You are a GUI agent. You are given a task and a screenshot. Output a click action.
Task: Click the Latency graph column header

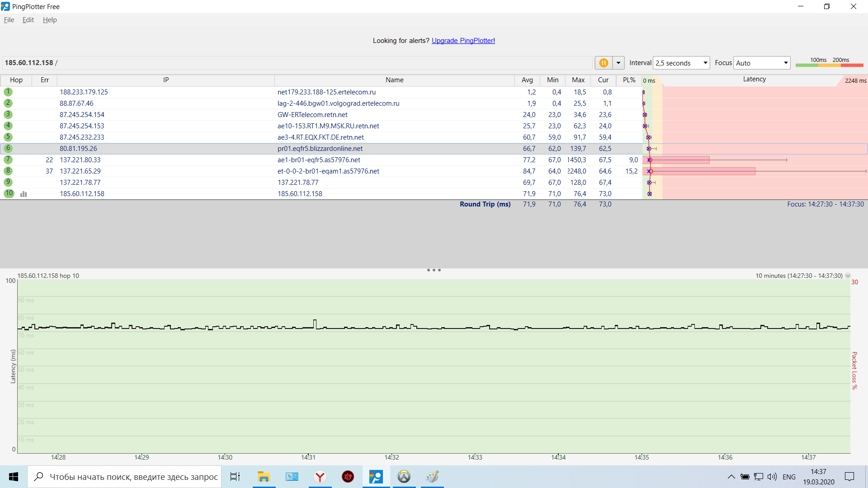(755, 80)
